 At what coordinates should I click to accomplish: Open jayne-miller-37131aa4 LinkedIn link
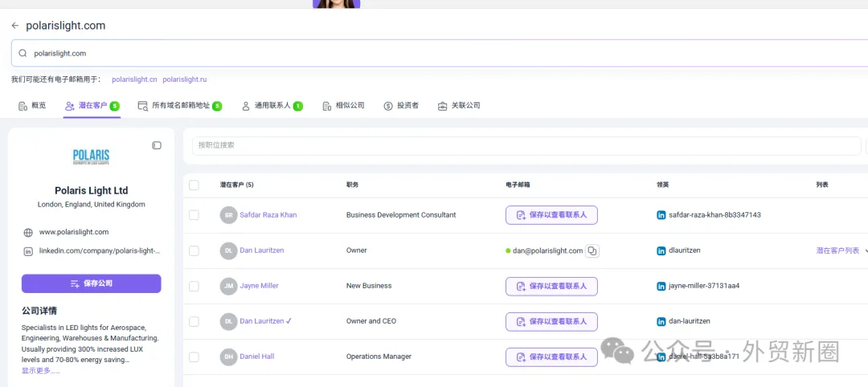click(x=704, y=286)
